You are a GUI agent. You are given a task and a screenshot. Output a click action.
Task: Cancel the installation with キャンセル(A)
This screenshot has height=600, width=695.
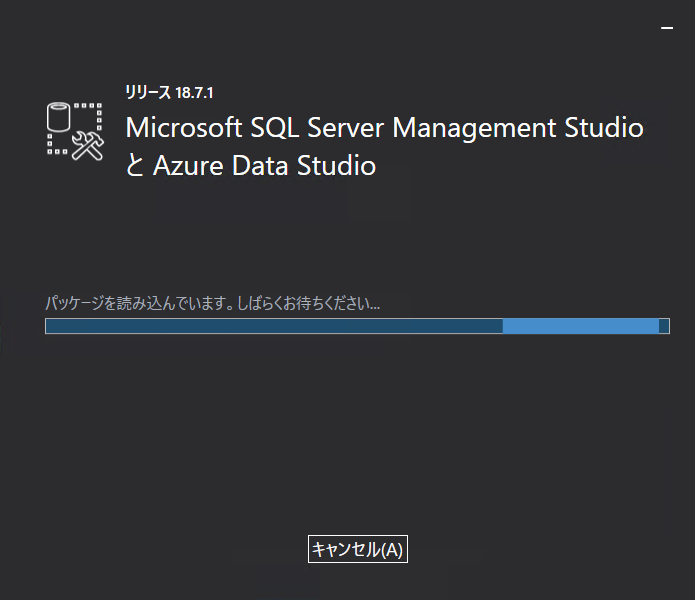[357, 549]
